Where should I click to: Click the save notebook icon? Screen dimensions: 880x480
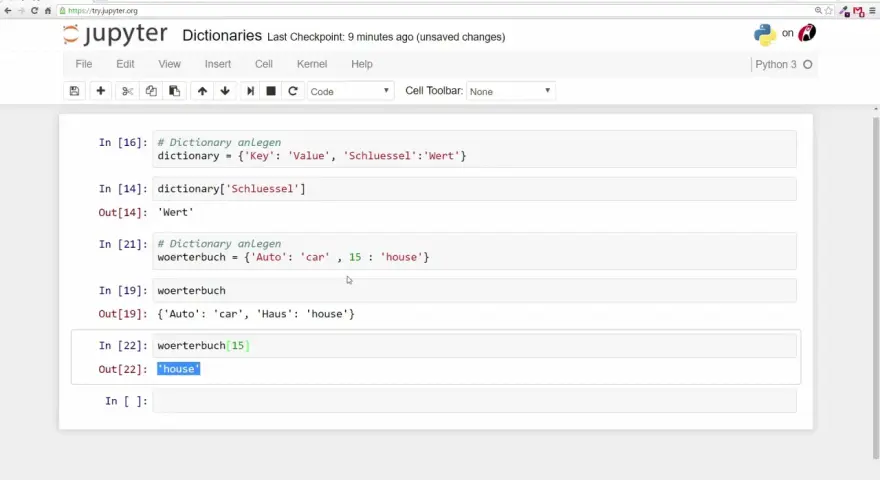(x=74, y=91)
